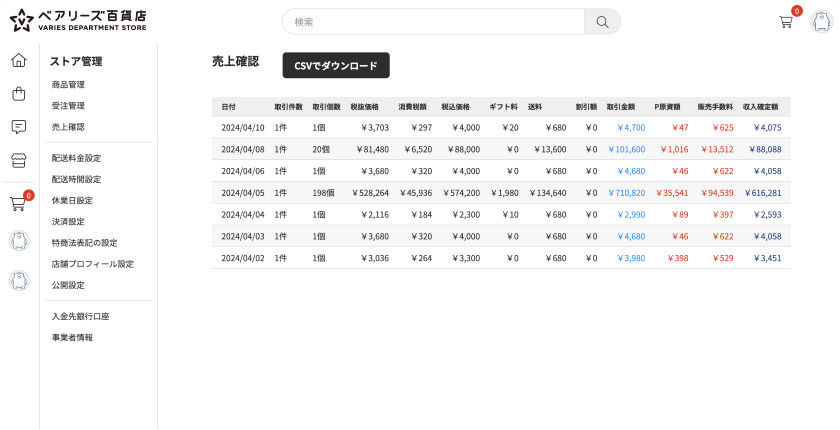Click confirmed income ¥4,075
This screenshot has height=430, width=840.
coord(767,128)
